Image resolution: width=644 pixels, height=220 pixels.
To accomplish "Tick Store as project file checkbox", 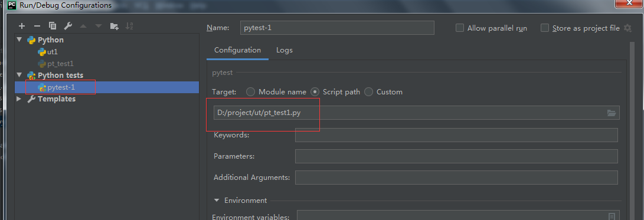I will 545,28.
